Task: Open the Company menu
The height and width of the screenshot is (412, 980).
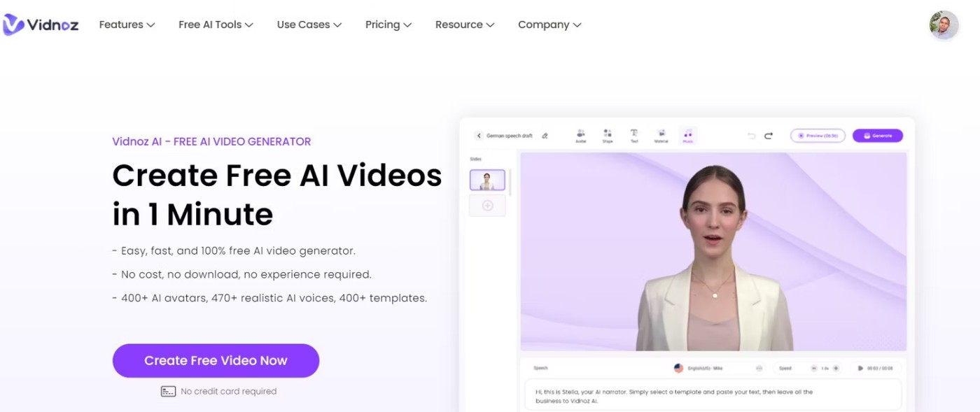Action: [x=549, y=24]
